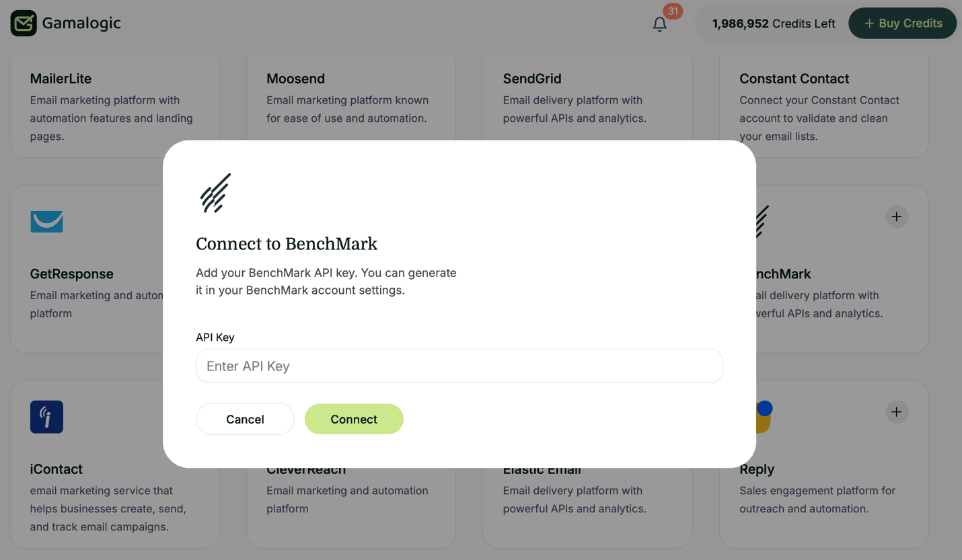Click the plus icon on the Reply card

pos(897,412)
